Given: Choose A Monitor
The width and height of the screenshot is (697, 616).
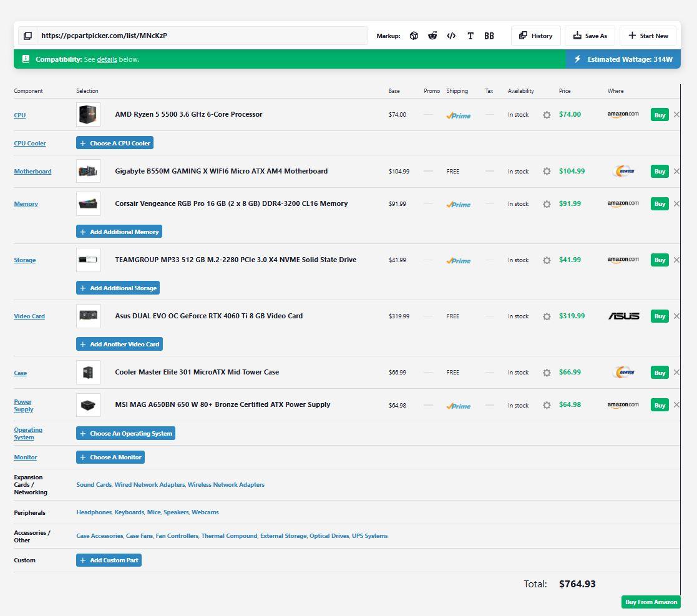Looking at the screenshot, I should 110,457.
